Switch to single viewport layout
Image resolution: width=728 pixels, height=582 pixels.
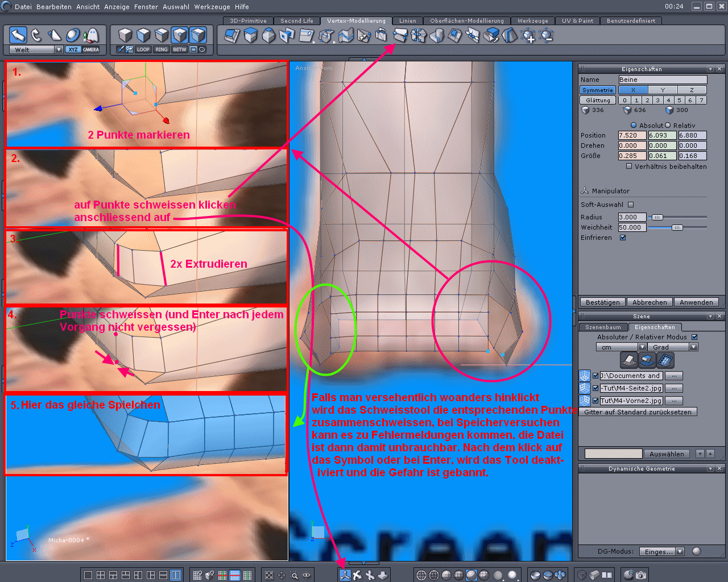pos(88,575)
